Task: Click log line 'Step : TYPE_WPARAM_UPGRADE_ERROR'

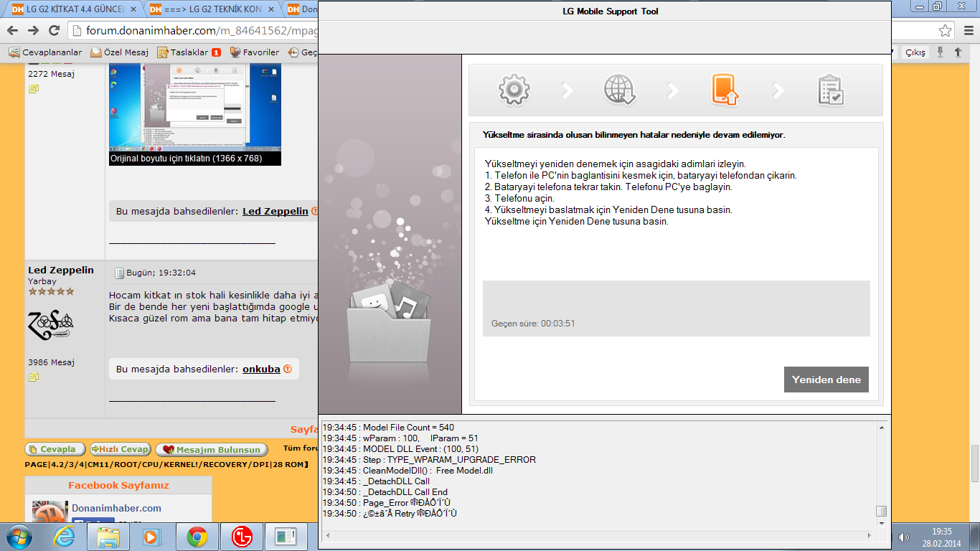Action: [x=429, y=460]
